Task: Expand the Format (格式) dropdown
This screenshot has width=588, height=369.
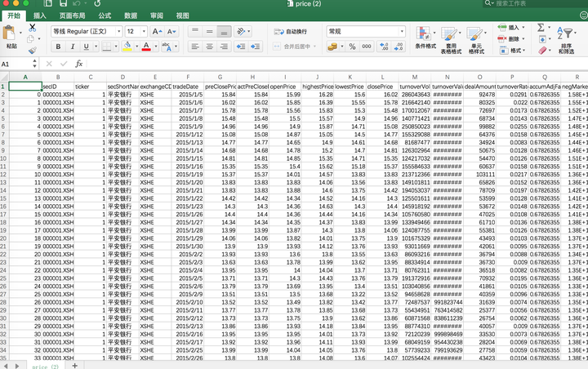Action: pyautogui.click(x=523, y=51)
